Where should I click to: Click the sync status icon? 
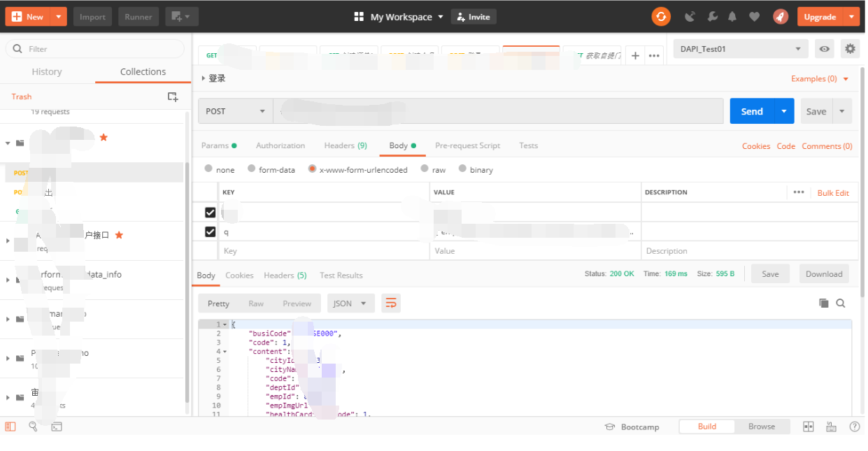pyautogui.click(x=661, y=17)
